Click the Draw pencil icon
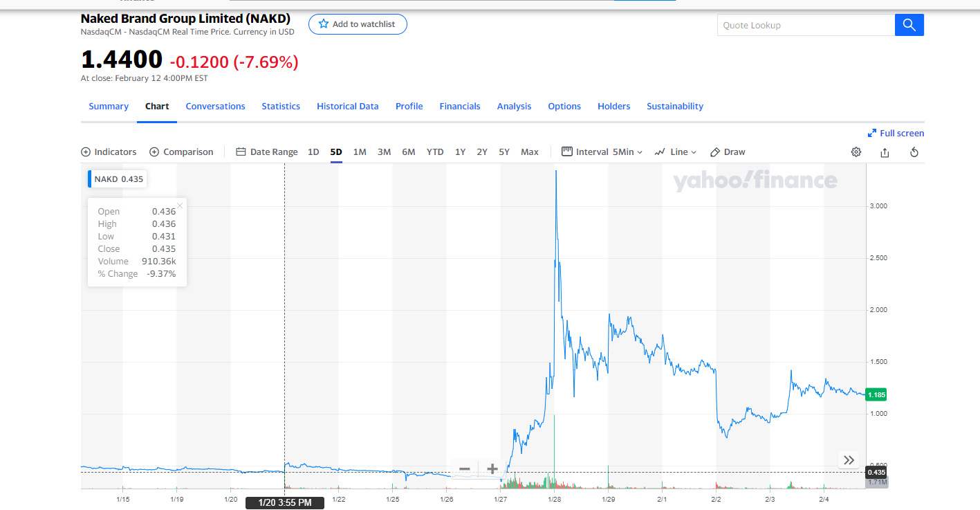 (x=716, y=152)
